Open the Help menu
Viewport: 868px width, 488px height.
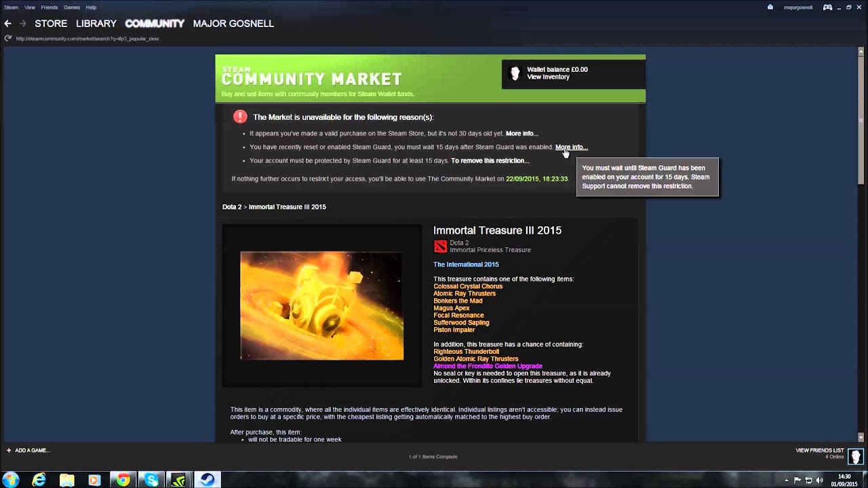point(91,7)
